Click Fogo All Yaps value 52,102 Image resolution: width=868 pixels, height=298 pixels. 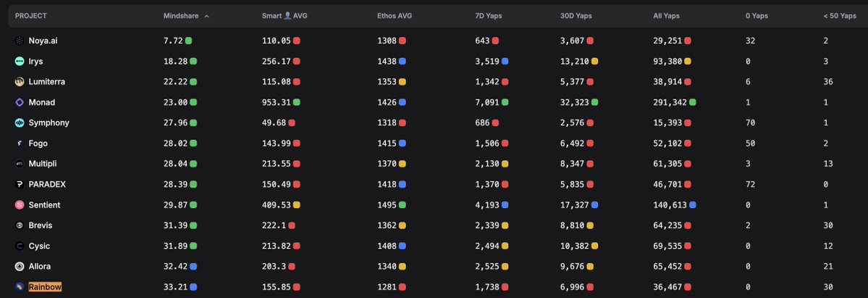tap(667, 143)
